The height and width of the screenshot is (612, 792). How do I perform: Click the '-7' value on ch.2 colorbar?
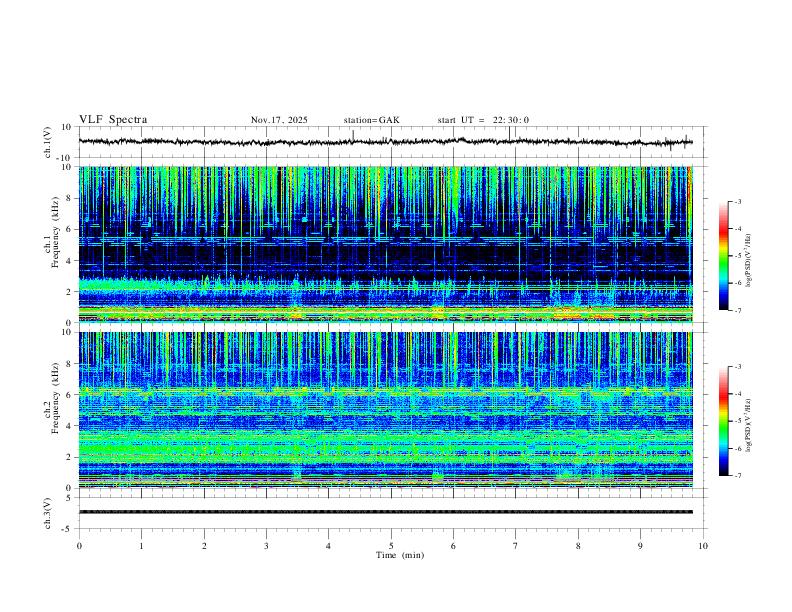click(737, 476)
